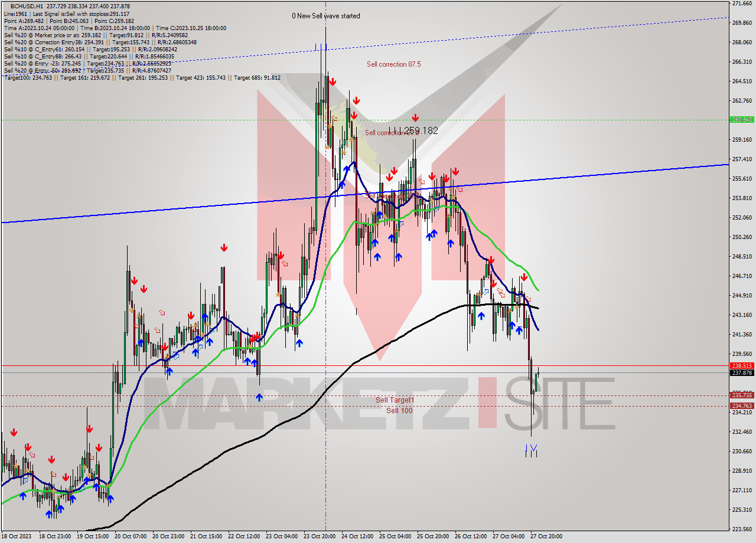
Task: Click the '0 New Sell wave started' label
Action: pos(326,16)
